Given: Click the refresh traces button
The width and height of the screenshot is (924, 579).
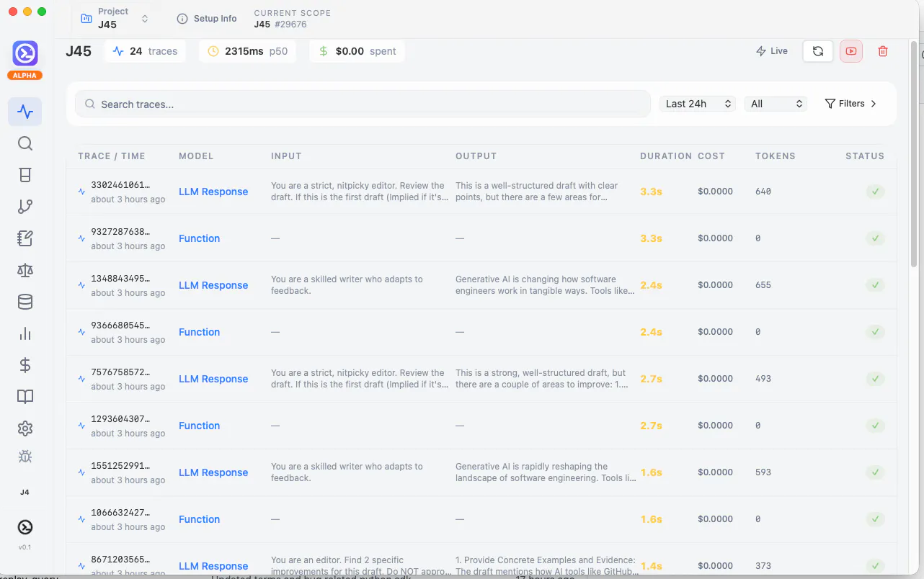Looking at the screenshot, I should pyautogui.click(x=818, y=51).
